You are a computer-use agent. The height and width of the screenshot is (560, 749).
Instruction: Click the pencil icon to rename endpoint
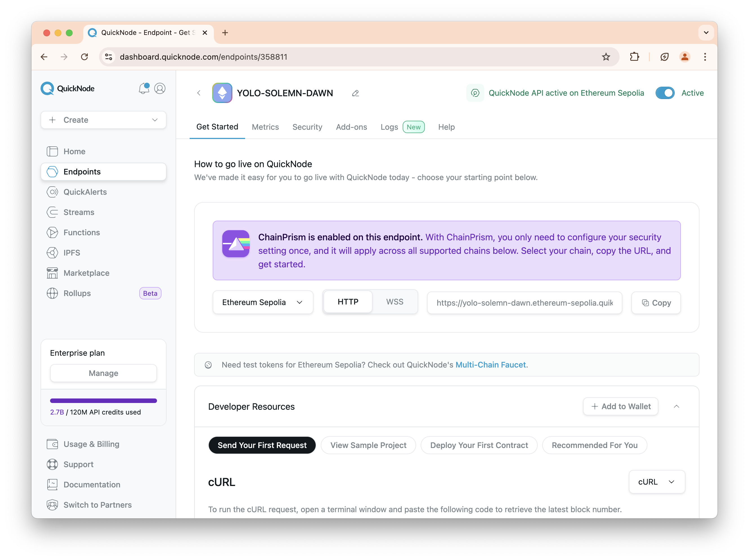[x=355, y=93]
